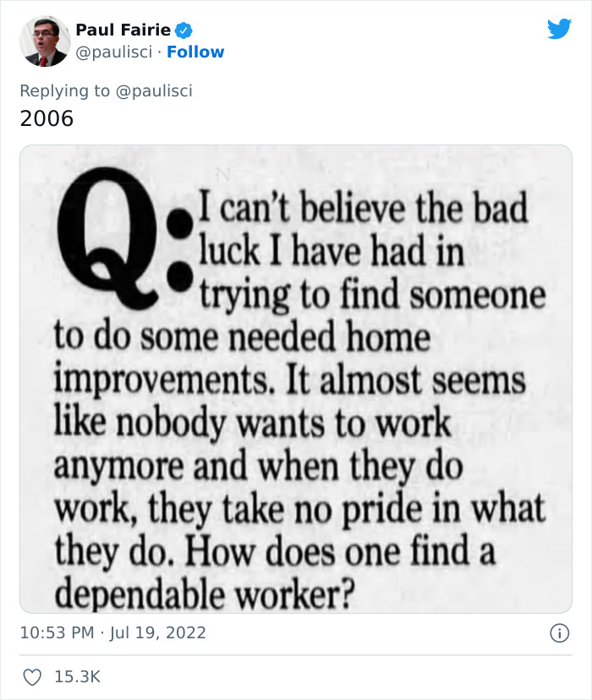
Task: Click the heart icon to like the tweet
Action: (34, 675)
